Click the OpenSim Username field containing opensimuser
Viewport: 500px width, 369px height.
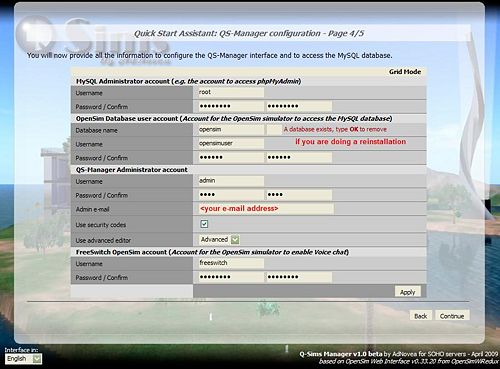point(231,144)
